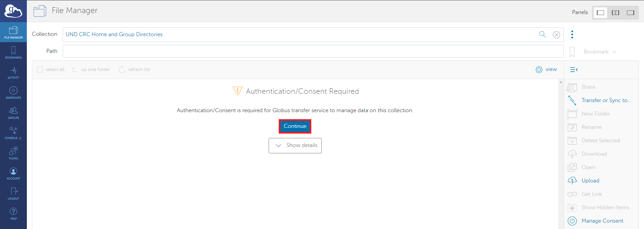Check the select all checkbox
Viewport: 644px width, 229px height.
point(40,70)
